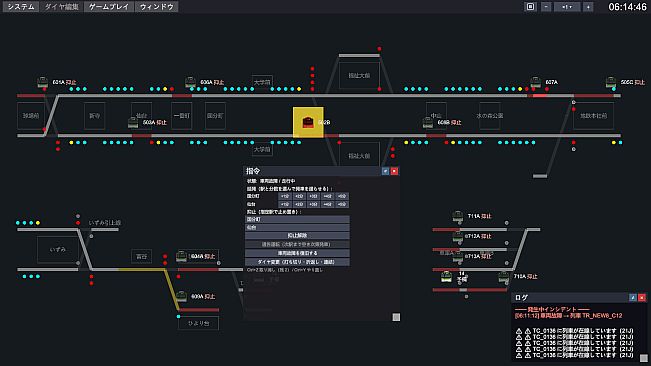Add +4分 delay at 国分町
This screenshot has height=366, width=651.
pos(328,196)
